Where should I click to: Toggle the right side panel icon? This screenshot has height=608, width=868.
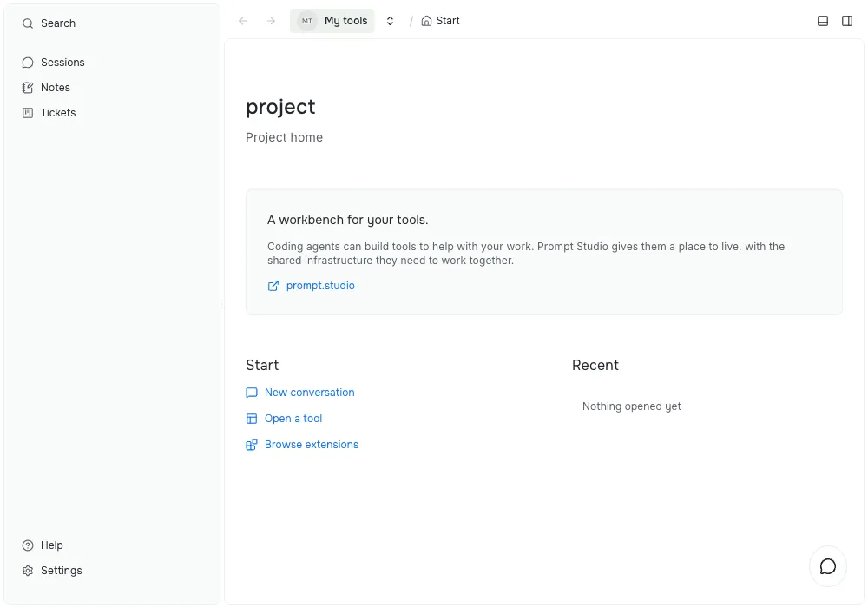[x=847, y=21]
